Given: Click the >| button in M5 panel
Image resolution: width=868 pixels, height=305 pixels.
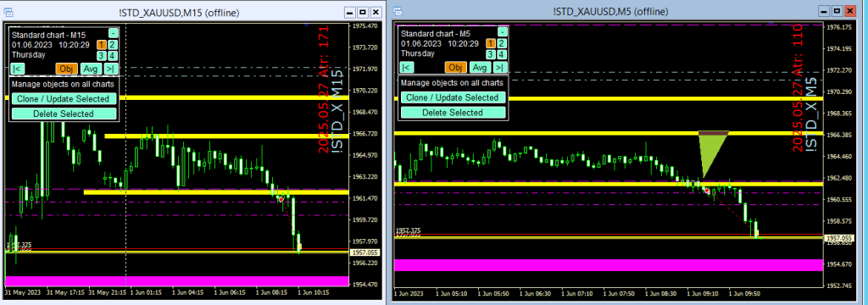Looking at the screenshot, I should point(500,68).
